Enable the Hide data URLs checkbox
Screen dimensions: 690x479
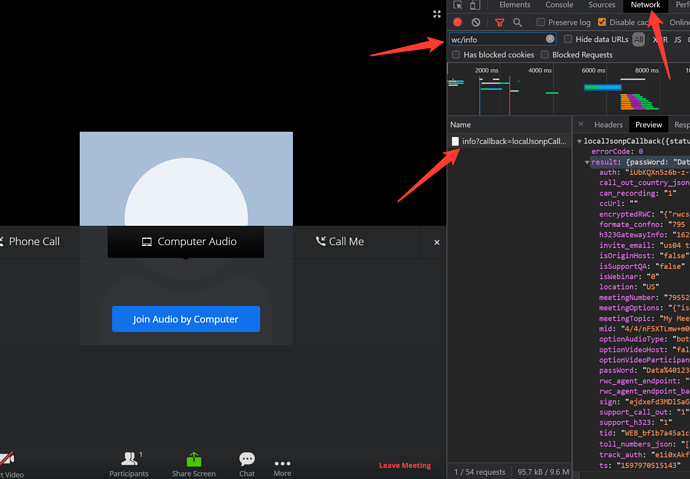(568, 39)
